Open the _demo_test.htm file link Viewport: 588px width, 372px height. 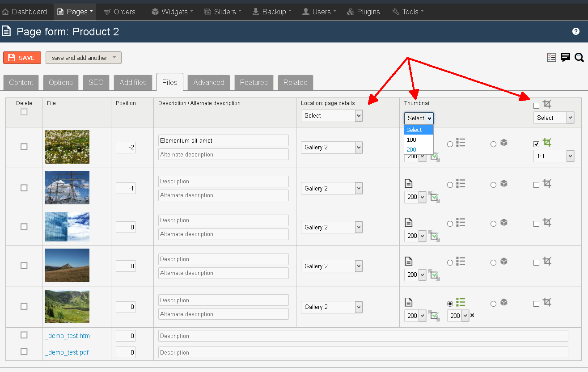tap(68, 336)
